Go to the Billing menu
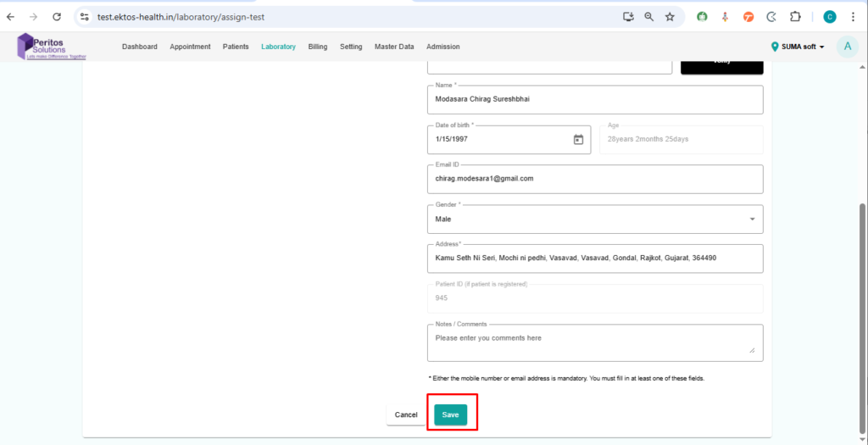The image size is (868, 445). tap(318, 47)
